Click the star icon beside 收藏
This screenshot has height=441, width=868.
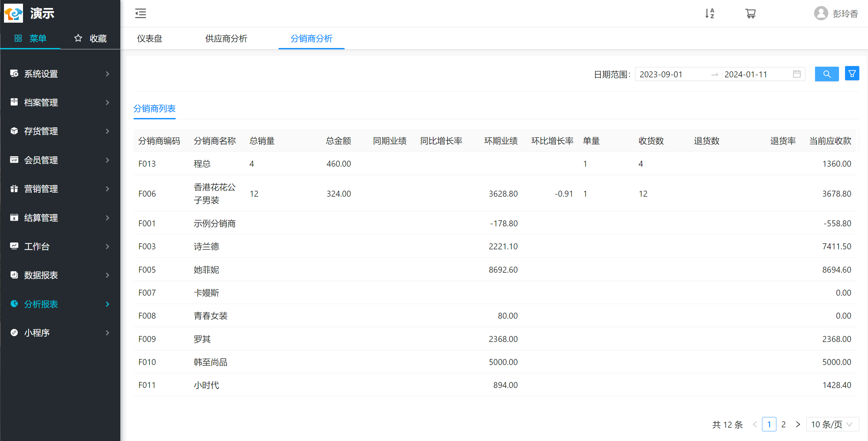78,38
